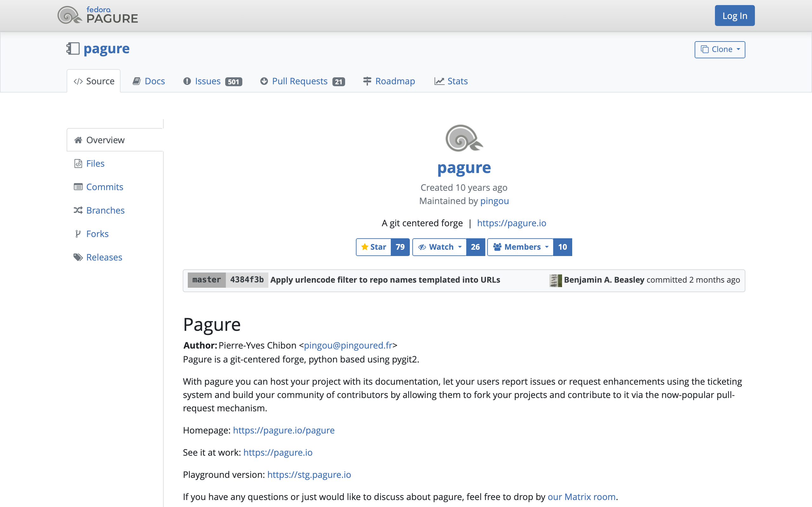Click the Fedora Pagure snail logo
This screenshot has height=507, width=812.
tap(69, 16)
